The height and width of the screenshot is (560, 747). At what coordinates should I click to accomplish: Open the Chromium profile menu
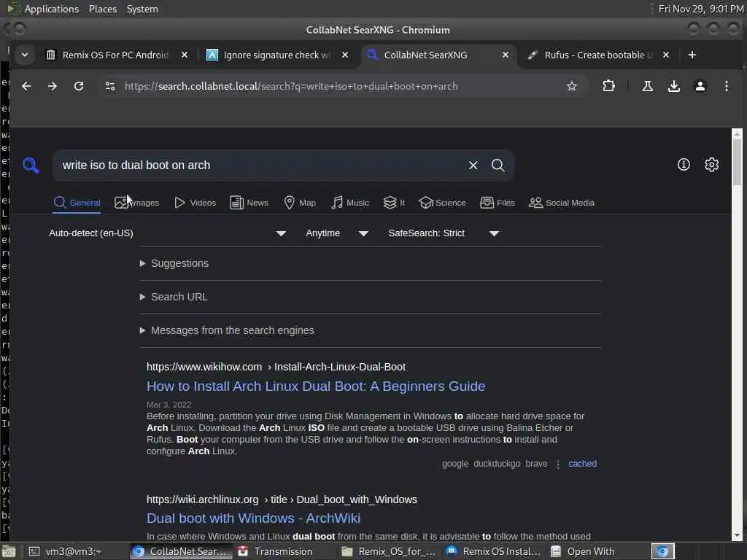pyautogui.click(x=700, y=86)
